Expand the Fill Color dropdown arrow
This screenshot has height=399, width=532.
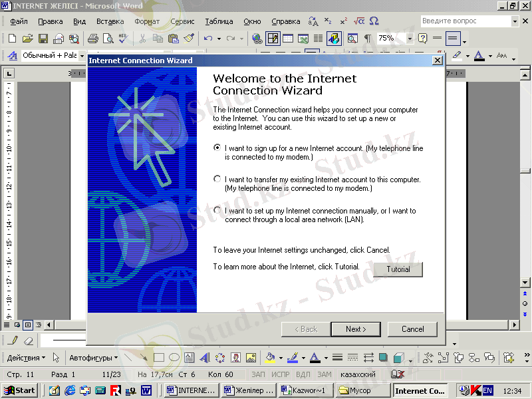pos(281,358)
